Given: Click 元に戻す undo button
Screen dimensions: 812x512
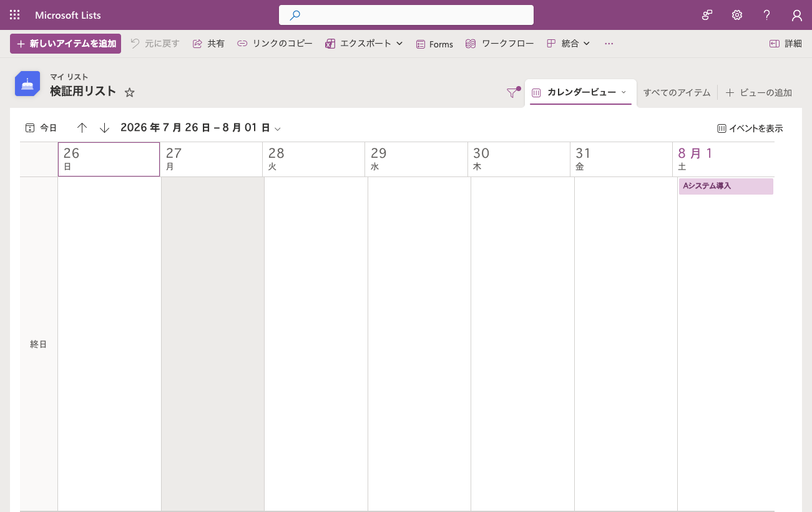Looking at the screenshot, I should click(155, 44).
